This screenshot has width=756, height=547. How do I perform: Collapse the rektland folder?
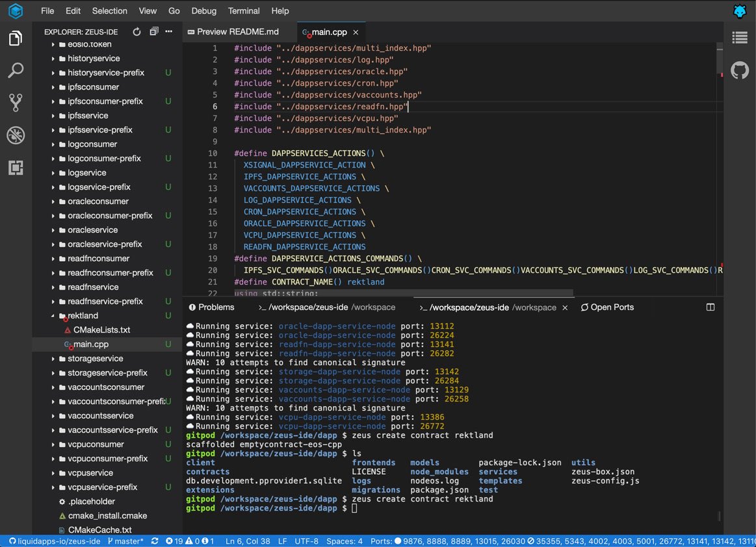click(82, 316)
